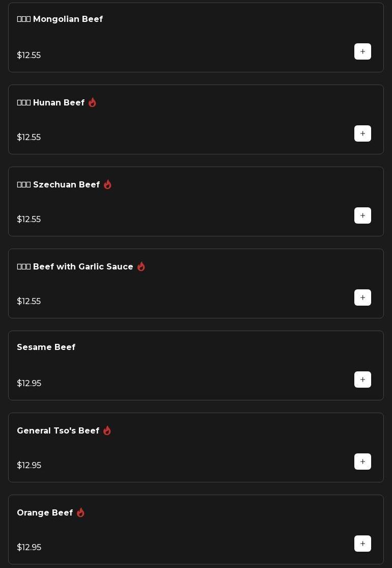Add General Tso's Beef with plus button
Viewport: 392px width, 568px height.
pos(362,462)
